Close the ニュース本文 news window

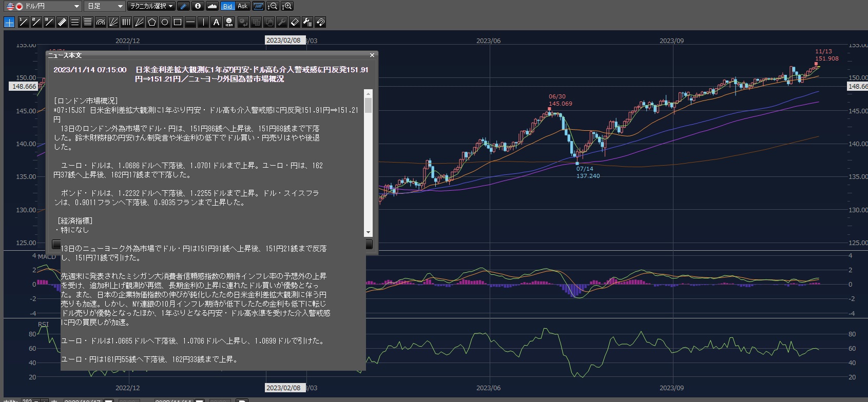coord(372,55)
